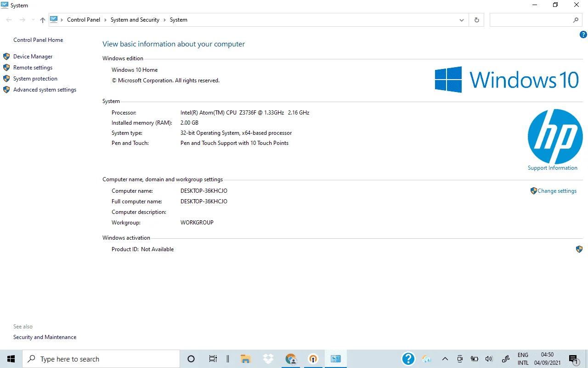Open Task View on the taskbar
Viewport: 588px width, 368px height.
pos(213,359)
